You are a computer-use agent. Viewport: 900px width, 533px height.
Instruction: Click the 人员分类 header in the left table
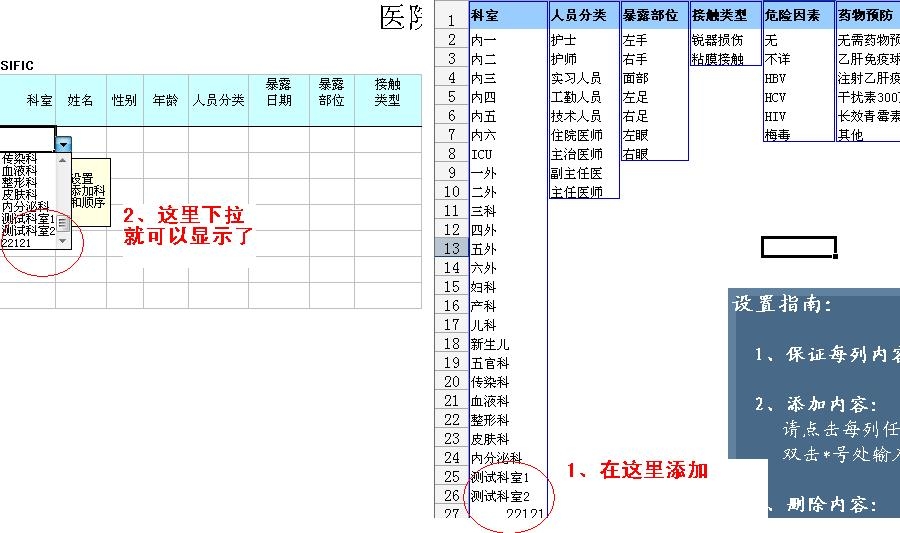218,101
